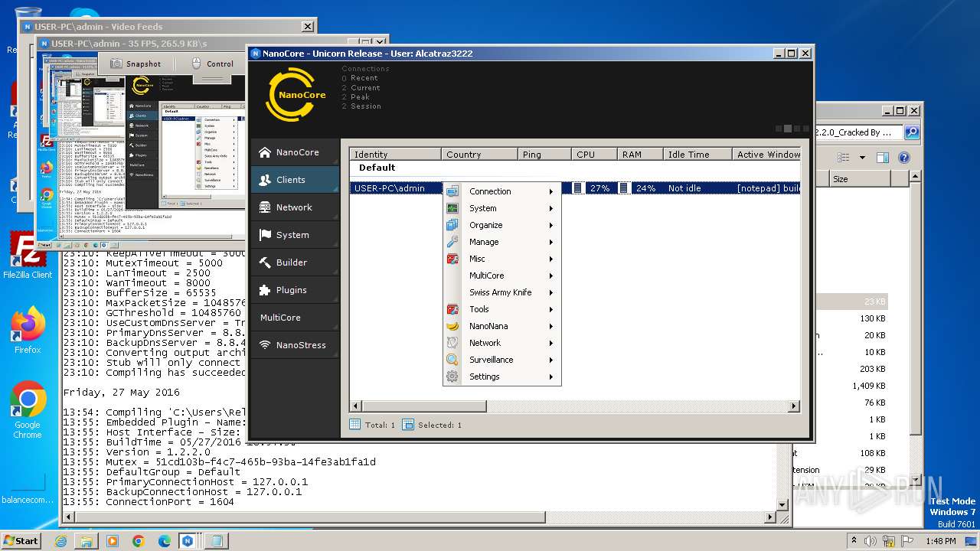Click the Settings gear icon in menu
980x551 pixels.
[x=452, y=377]
